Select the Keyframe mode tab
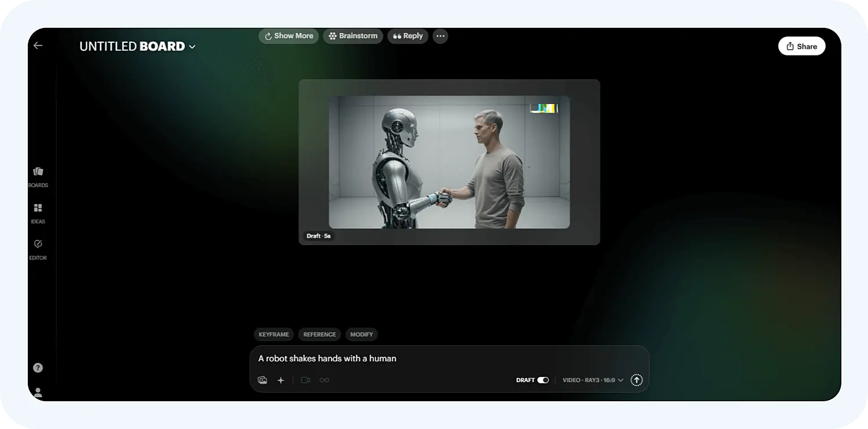 click(274, 335)
